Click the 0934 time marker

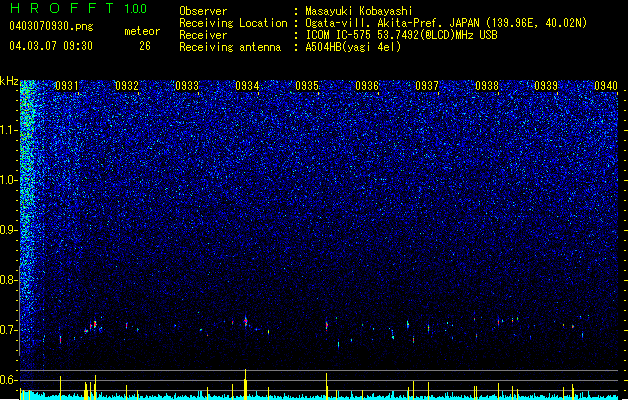247,86
